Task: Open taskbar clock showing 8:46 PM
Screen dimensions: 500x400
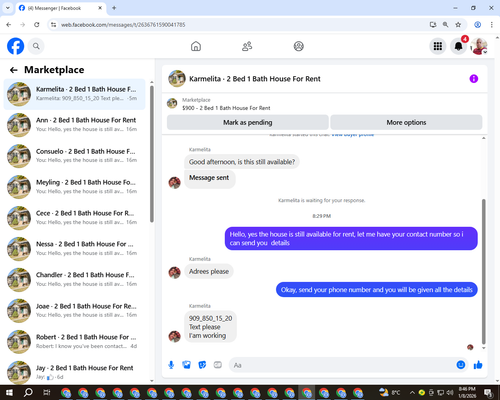Action: click(467, 392)
